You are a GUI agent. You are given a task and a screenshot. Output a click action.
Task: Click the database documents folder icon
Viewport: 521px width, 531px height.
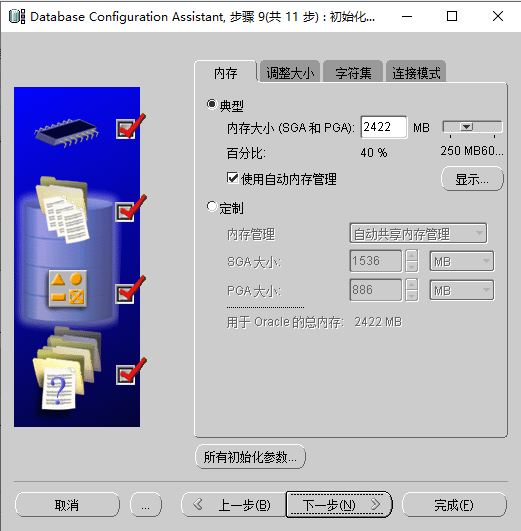pyautogui.click(x=63, y=209)
